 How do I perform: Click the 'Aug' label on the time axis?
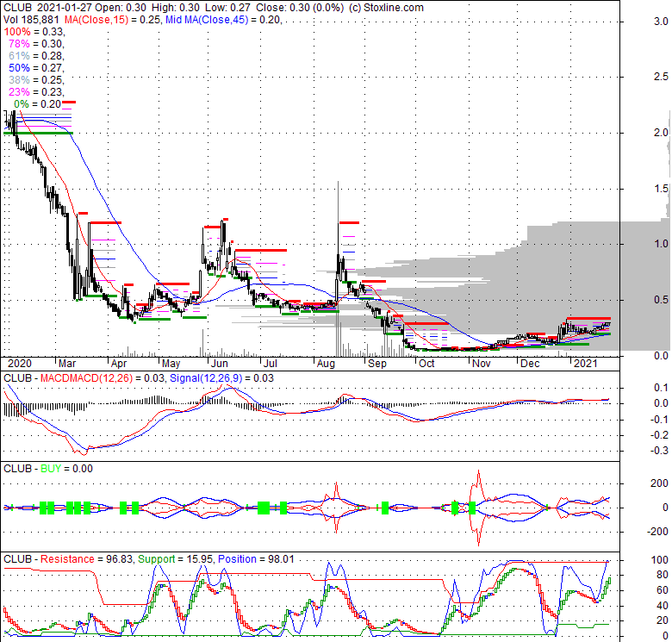click(x=326, y=364)
